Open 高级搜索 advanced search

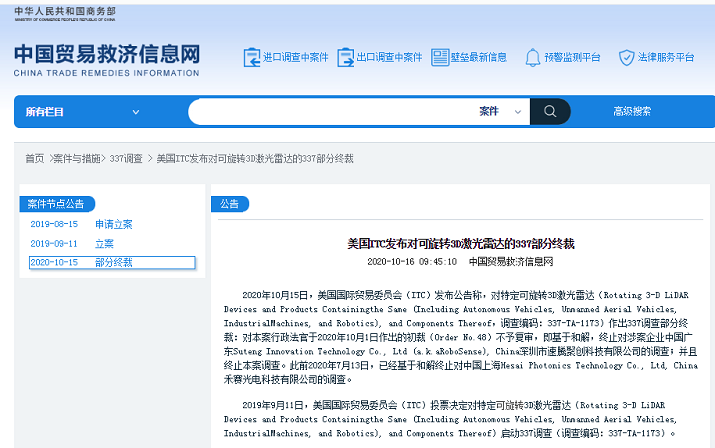click(632, 111)
